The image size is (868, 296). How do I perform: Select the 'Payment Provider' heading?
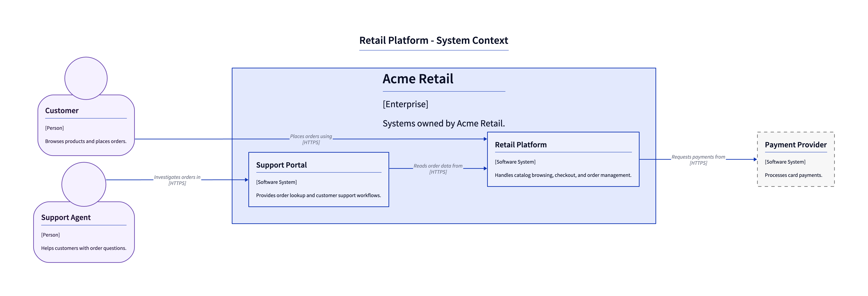796,145
